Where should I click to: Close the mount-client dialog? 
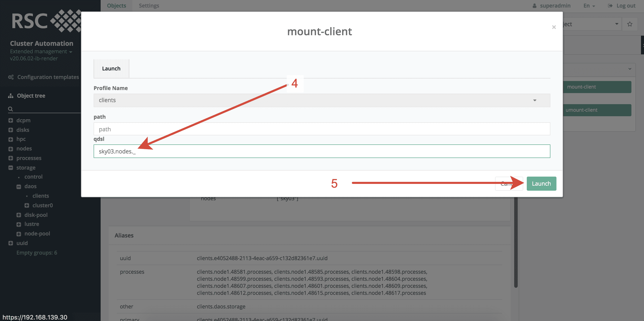click(x=554, y=27)
